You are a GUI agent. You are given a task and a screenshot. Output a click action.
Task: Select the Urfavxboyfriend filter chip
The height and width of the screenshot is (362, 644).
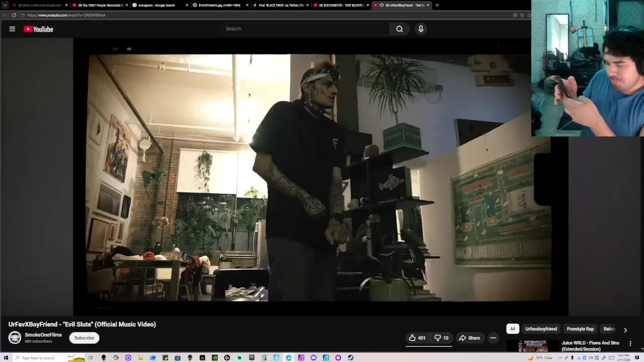[x=541, y=329]
